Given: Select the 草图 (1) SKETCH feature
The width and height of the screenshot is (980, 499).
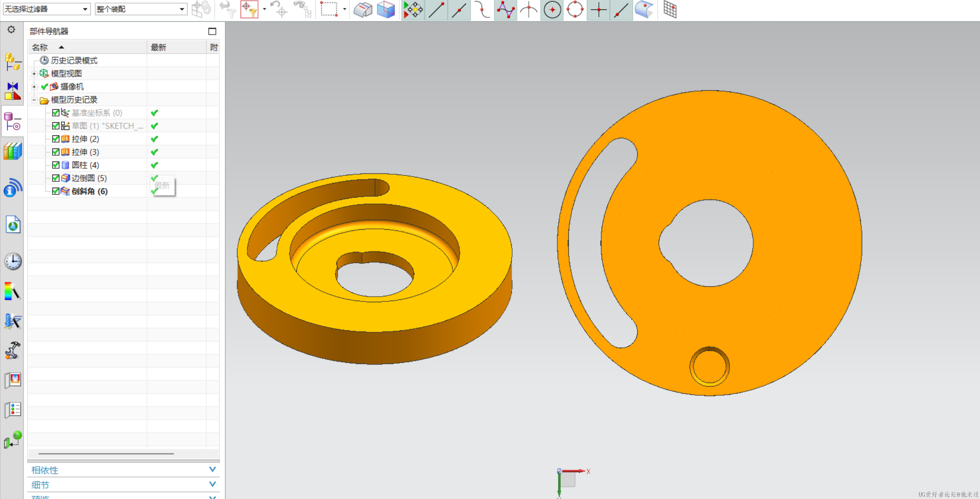Looking at the screenshot, I should pyautogui.click(x=107, y=126).
